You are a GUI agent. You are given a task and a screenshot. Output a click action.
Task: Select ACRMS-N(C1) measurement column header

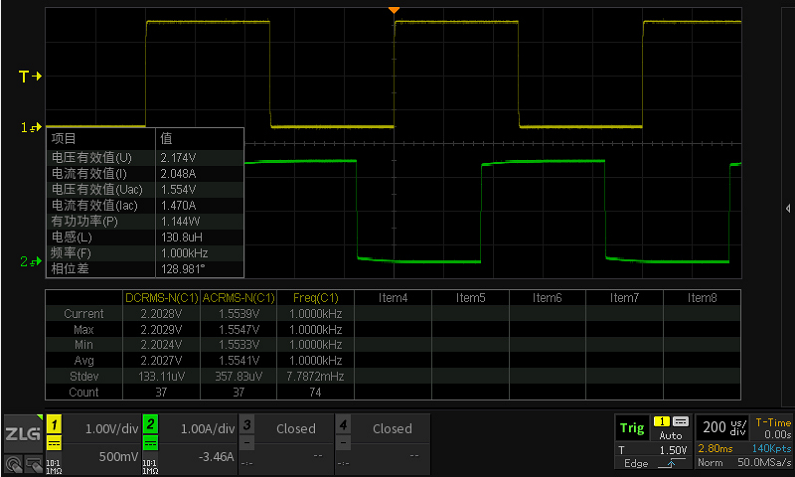point(238,298)
